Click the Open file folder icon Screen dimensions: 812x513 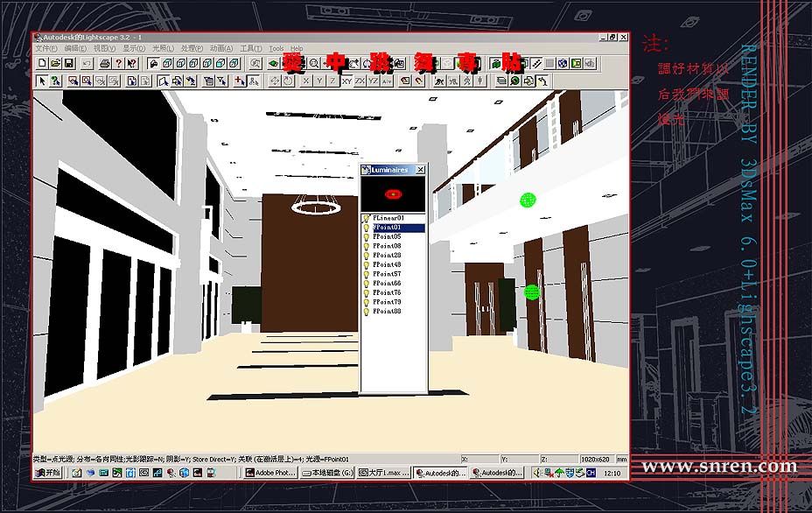coord(55,63)
